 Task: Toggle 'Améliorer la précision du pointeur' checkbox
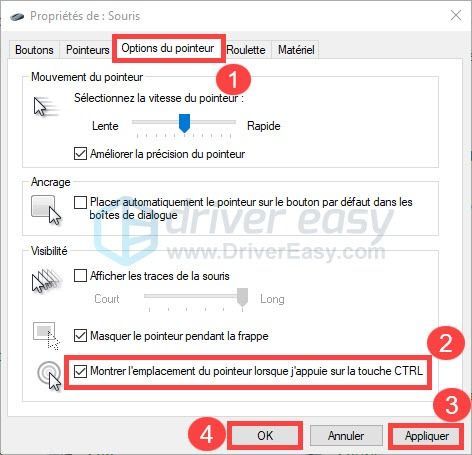[x=80, y=154]
